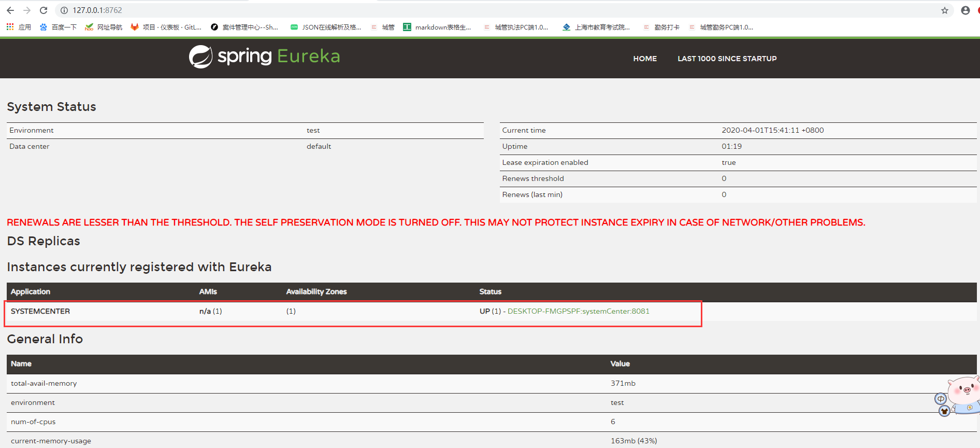Click the environment row name in General Info
Viewport: 980px width, 448px height.
point(33,402)
